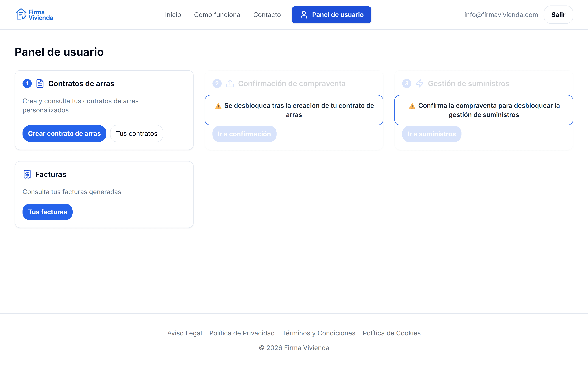
Task: Click the receipt icon beside Facturas
Action: tap(27, 174)
